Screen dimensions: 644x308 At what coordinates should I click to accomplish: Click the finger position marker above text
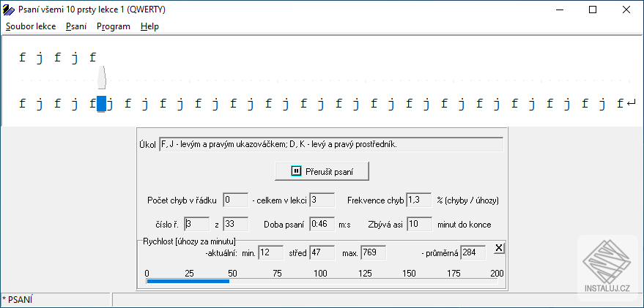point(102,77)
